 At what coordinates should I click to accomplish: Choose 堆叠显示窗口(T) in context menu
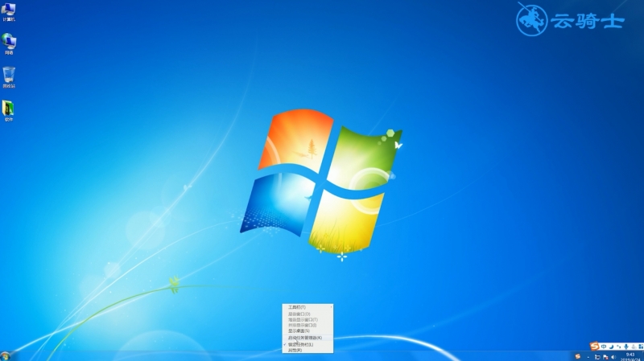pyautogui.click(x=308, y=319)
